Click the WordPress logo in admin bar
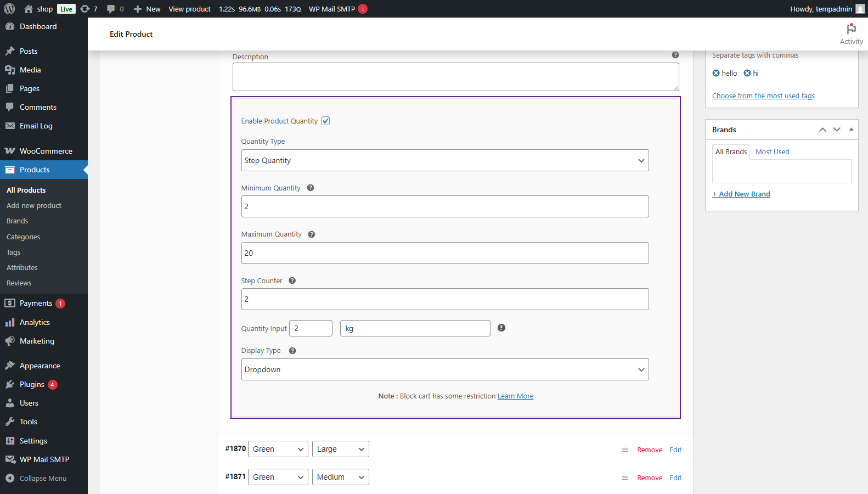This screenshot has height=494, width=868. click(9, 9)
